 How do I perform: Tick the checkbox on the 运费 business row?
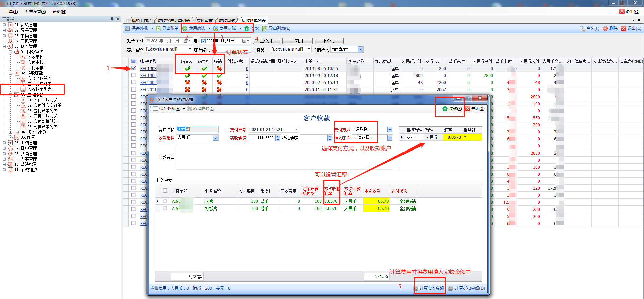tap(165, 201)
